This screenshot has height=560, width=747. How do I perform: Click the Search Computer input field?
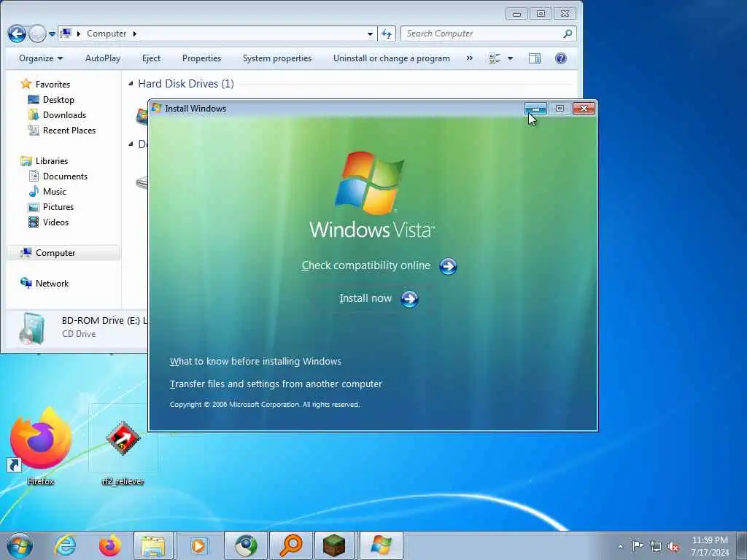481,34
